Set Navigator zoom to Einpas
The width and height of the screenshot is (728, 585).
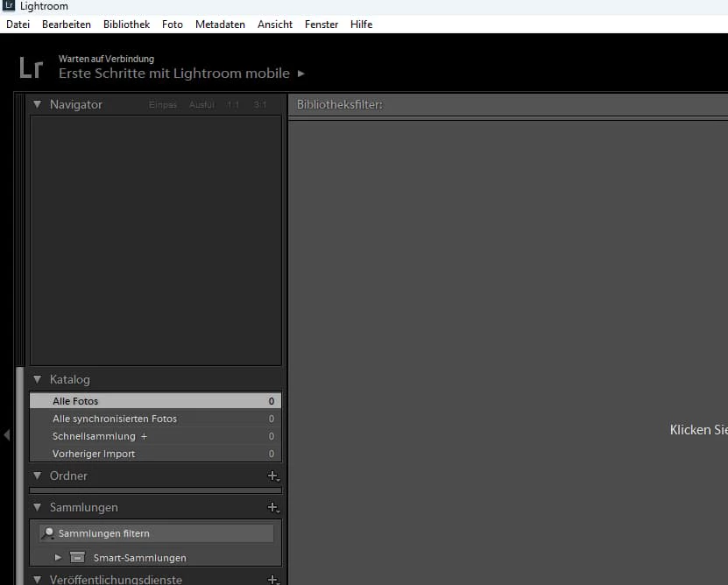tap(163, 105)
